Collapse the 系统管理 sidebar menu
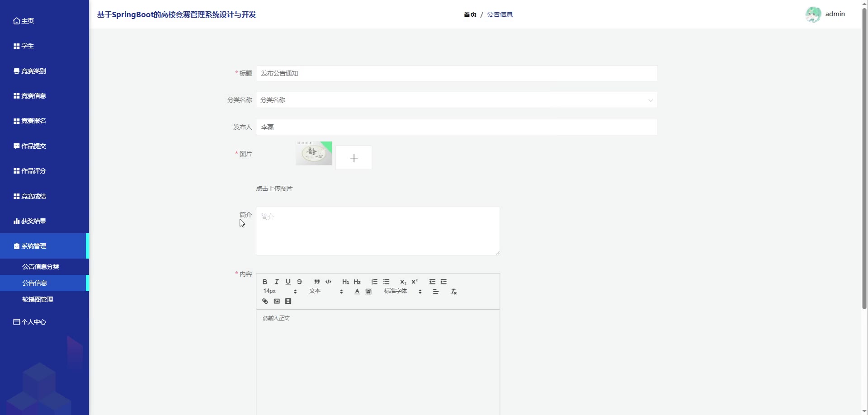 coord(44,246)
